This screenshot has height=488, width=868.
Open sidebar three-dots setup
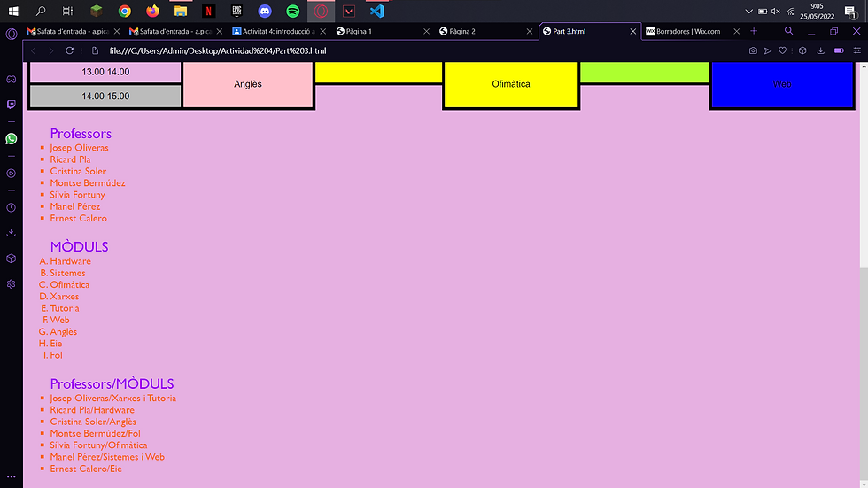[11, 476]
